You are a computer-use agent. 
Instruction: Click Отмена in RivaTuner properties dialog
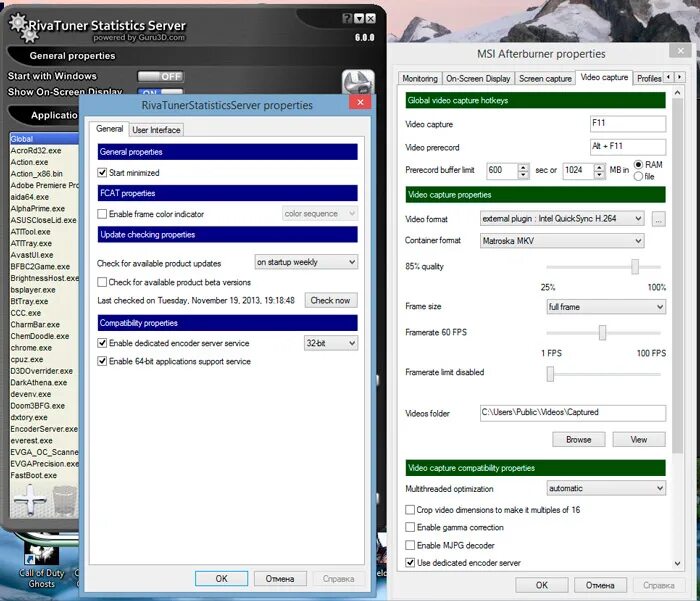tap(280, 579)
